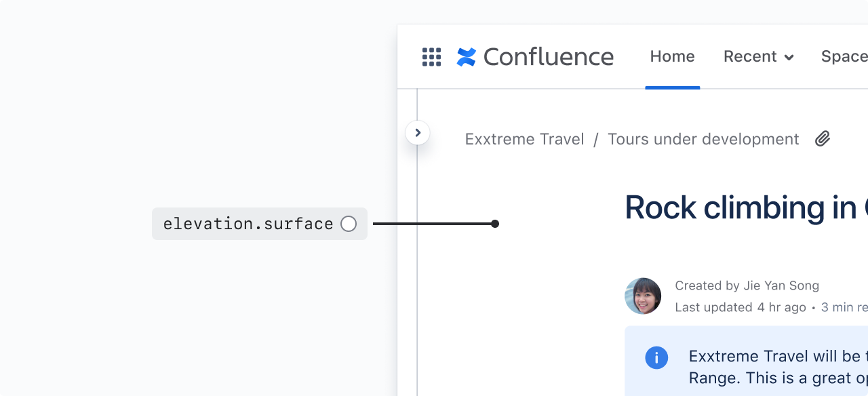Expand the Recent dropdown menu

pyautogui.click(x=758, y=57)
